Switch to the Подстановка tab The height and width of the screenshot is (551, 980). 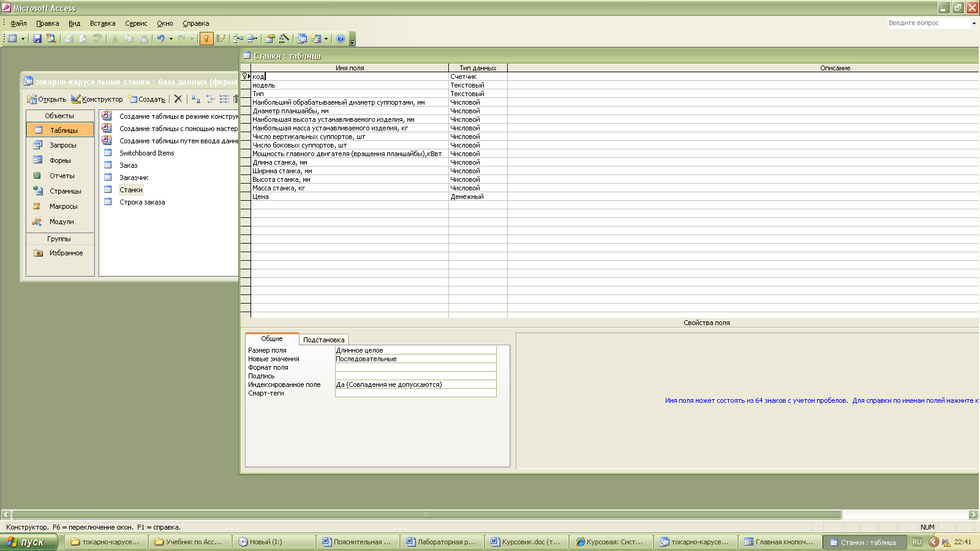pos(323,340)
